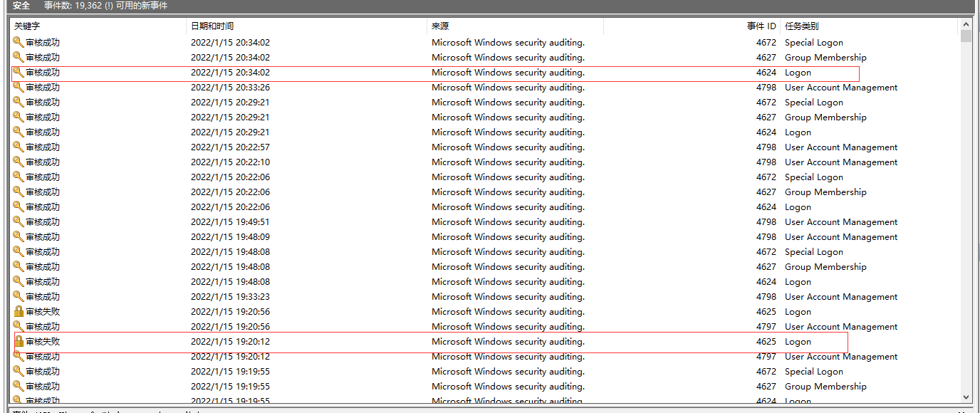980x413 pixels.
Task: Select event ID 4672 at 19:19:55
Action: (766, 371)
